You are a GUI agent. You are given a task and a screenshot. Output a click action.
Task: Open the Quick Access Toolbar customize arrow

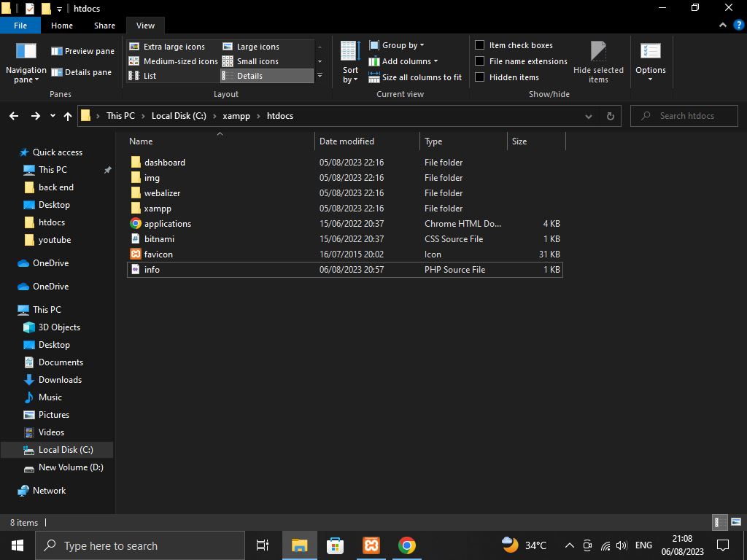point(59,9)
